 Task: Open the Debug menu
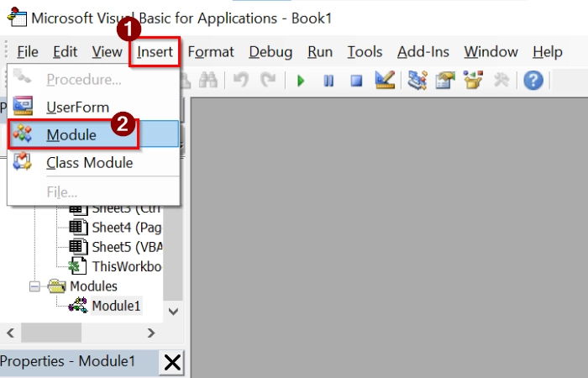[x=270, y=52]
